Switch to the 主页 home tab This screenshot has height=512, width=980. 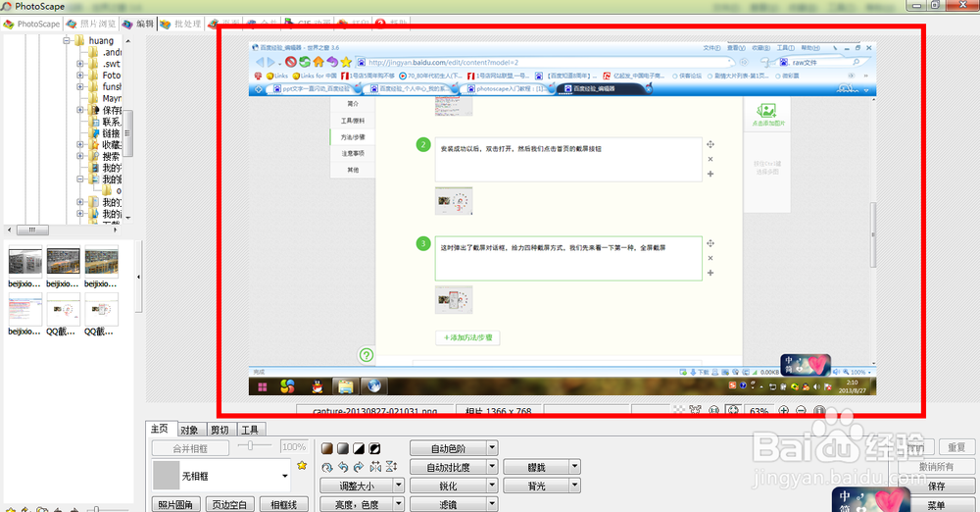(x=160, y=429)
